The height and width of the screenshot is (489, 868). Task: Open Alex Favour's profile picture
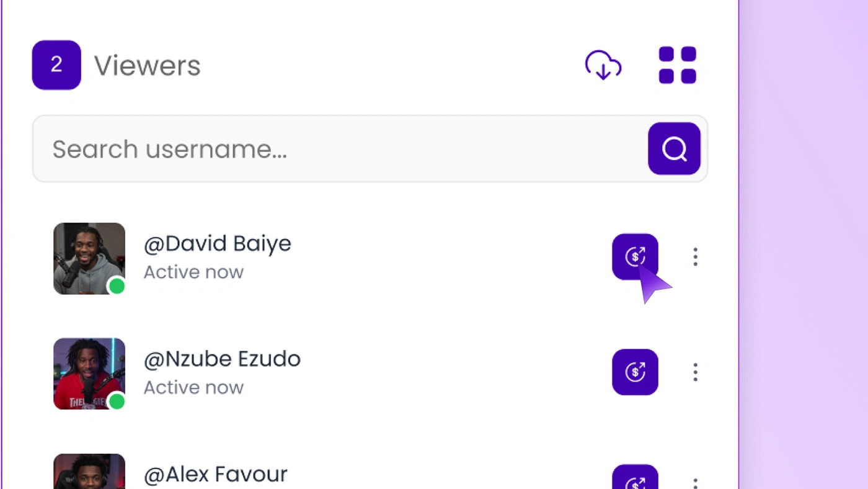click(89, 473)
